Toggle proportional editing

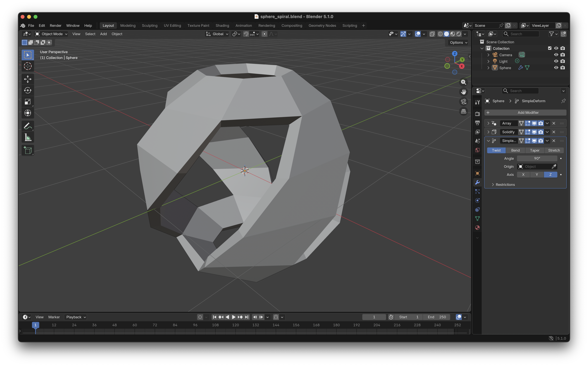point(264,34)
